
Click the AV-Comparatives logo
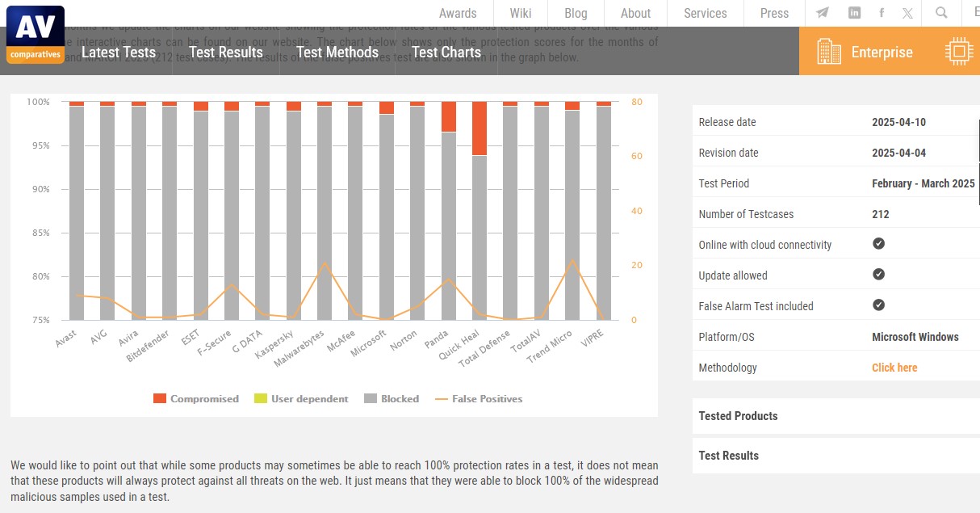click(36, 34)
